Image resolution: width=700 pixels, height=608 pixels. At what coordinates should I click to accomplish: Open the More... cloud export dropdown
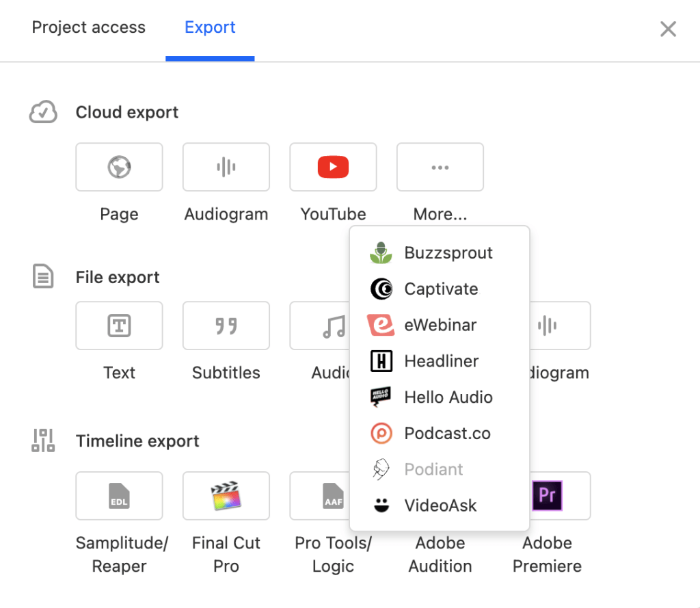tap(440, 167)
